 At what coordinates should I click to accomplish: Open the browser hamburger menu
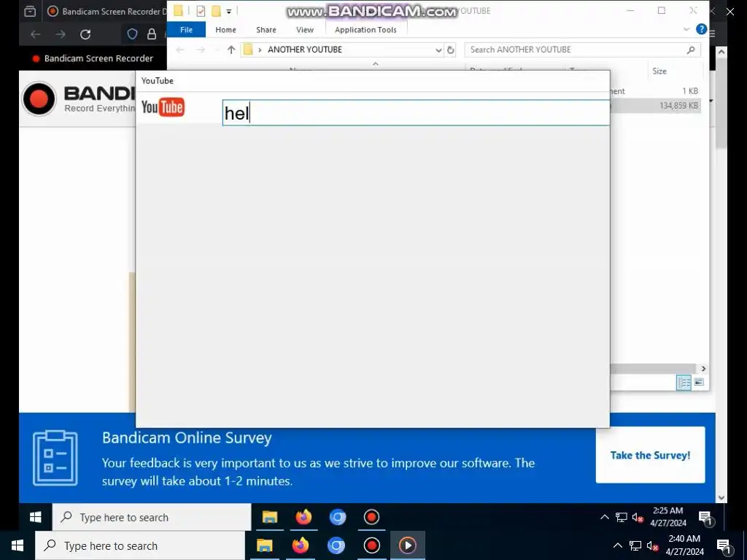pyautogui.click(x=712, y=34)
